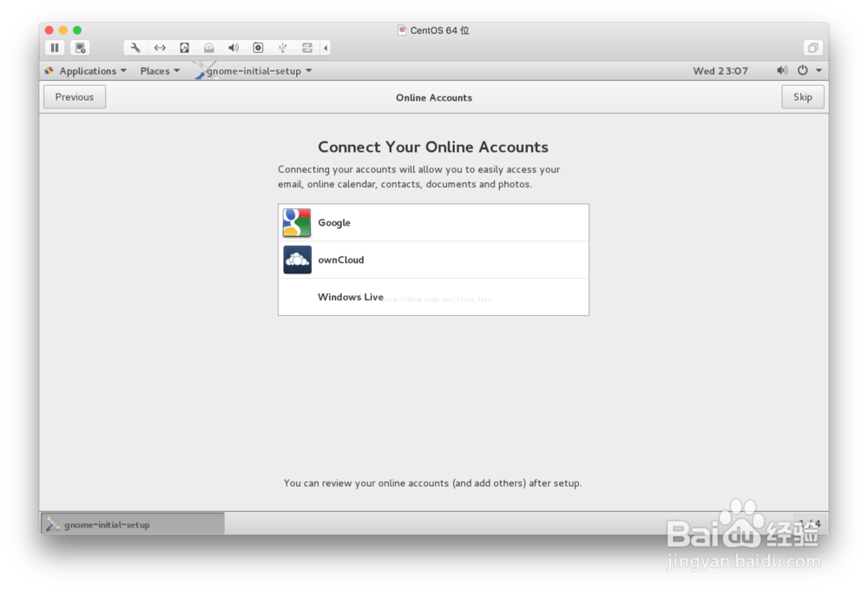Expand the system menu arrow
868x591 pixels.
pos(819,70)
